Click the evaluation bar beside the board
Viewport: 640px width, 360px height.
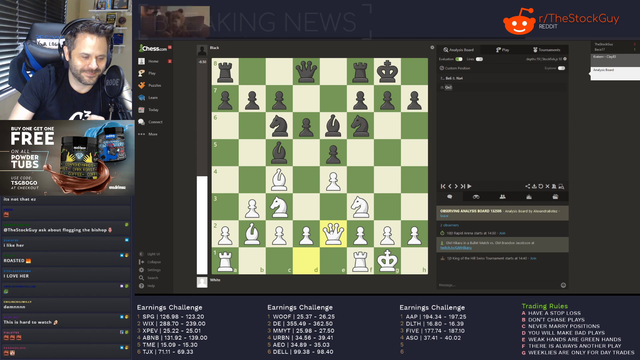tap(202, 166)
